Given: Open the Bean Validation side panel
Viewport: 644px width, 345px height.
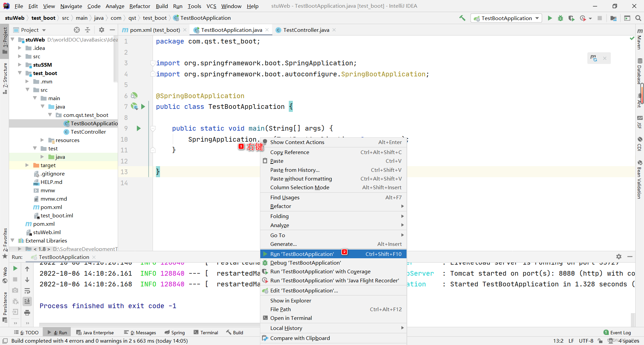Looking at the screenshot, I should point(640,180).
